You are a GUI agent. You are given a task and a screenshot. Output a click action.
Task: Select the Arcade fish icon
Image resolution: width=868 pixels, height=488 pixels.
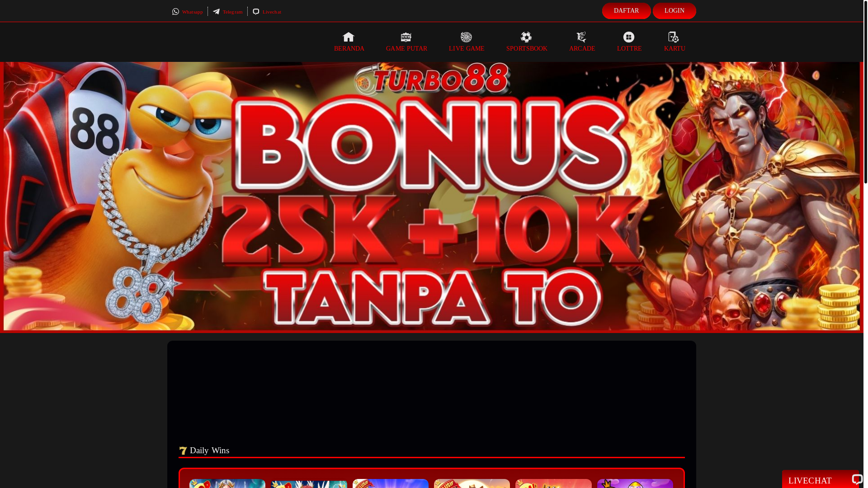coord(581,37)
